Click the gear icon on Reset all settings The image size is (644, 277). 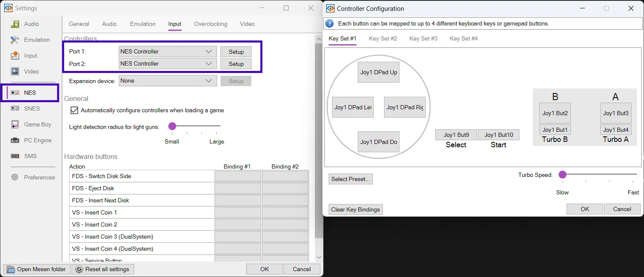[x=79, y=269]
